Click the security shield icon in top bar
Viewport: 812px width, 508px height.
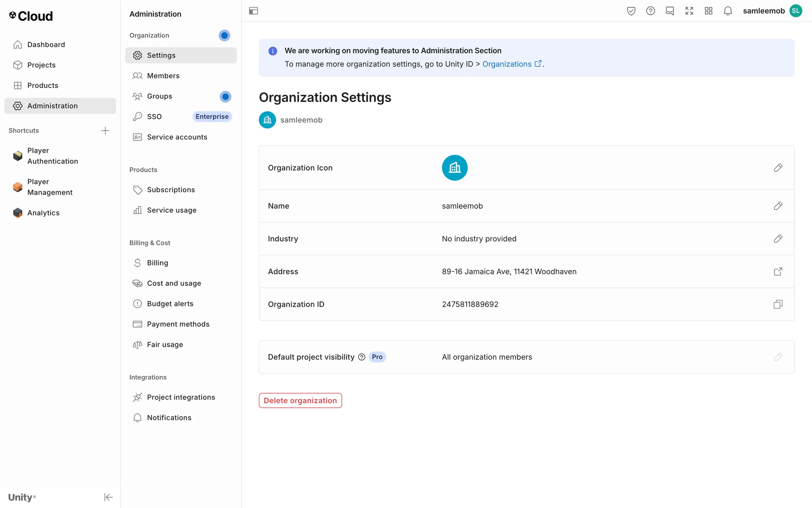click(631, 11)
